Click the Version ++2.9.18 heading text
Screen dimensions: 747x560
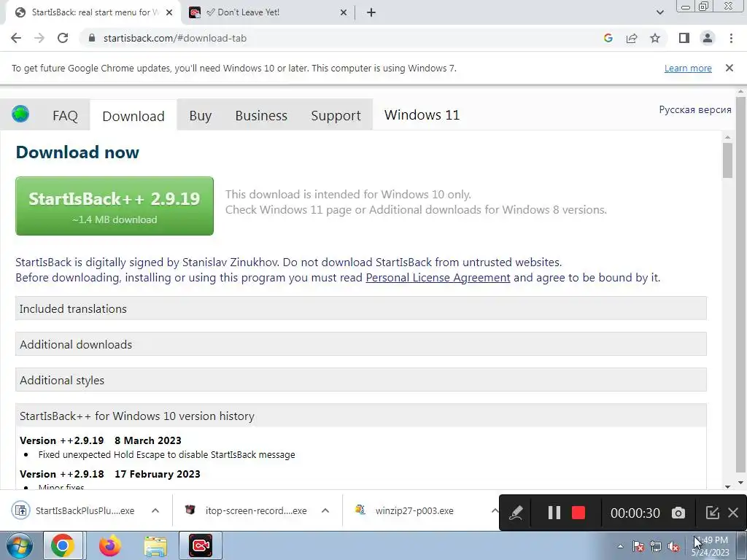(61, 474)
